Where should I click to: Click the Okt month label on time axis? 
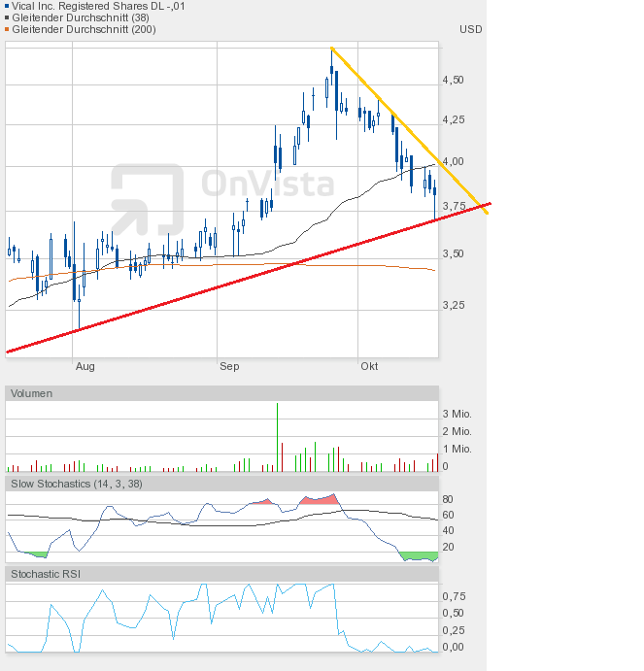369,366
